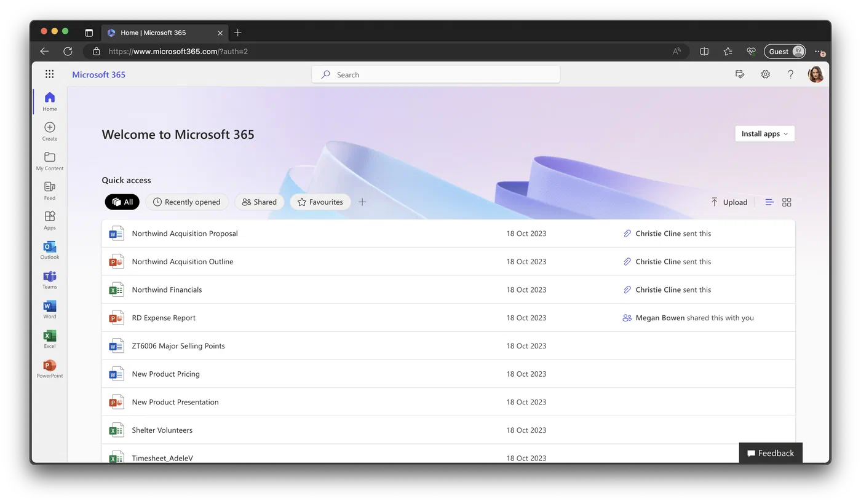
Task: Open the settings gear icon
Action: coord(765,74)
